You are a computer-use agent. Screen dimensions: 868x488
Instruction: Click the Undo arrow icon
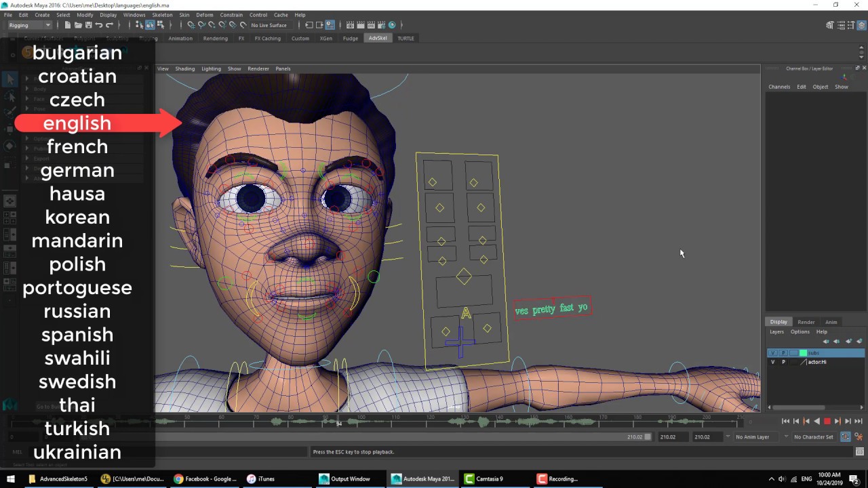(99, 25)
